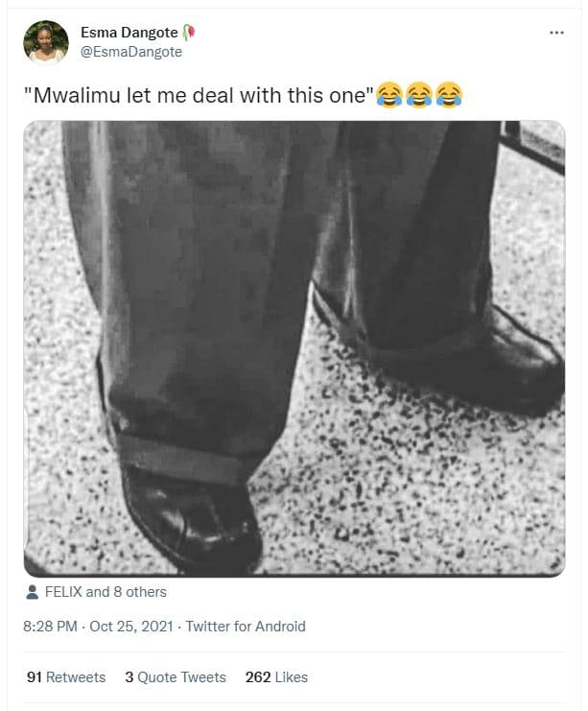Screen dimensions: 588x711
Task: Click the cuffed trouser hem in the photo
Action: 183,458
